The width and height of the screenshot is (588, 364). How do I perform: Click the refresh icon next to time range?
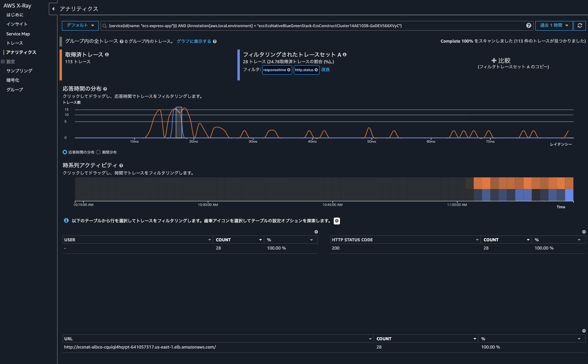point(580,25)
